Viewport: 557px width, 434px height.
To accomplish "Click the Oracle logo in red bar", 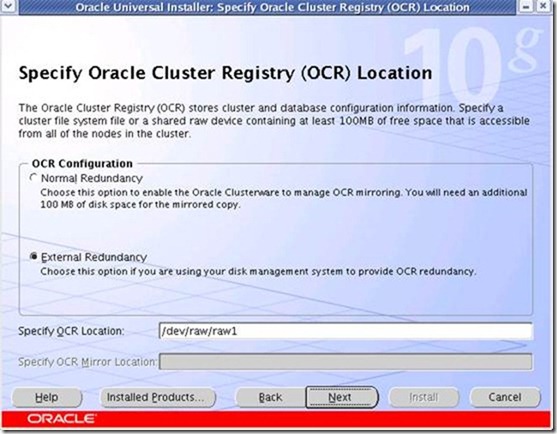I will (61, 418).
